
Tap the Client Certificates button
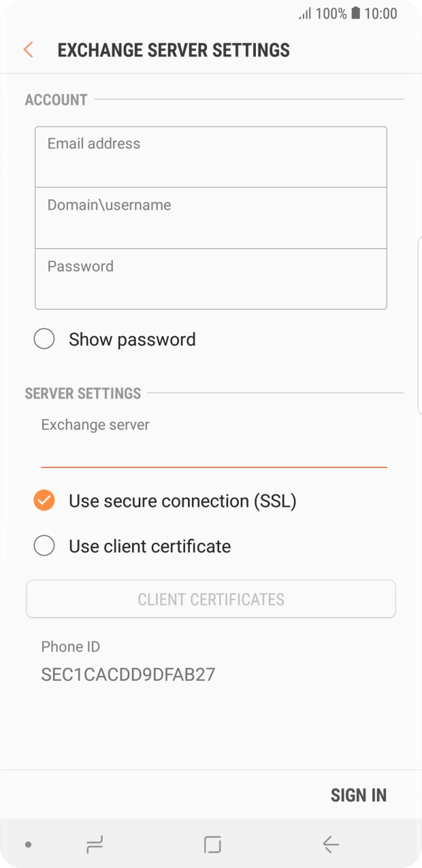[210, 599]
